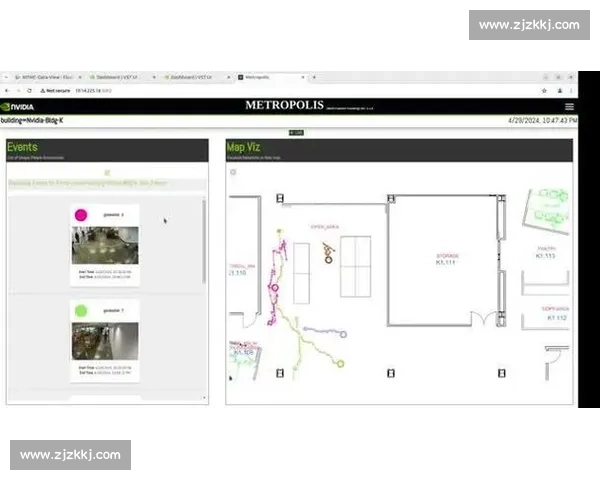The image size is (600, 480).
Task: Switch to the first Dashboard | VST UI tab
Action: point(117,77)
